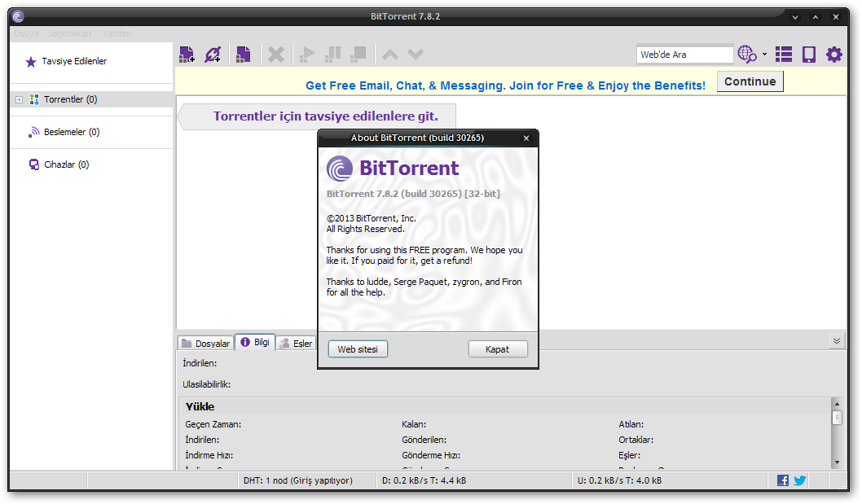This screenshot has width=862, height=504.
Task: Click the detail pane scrollbar thumb
Action: [x=837, y=418]
